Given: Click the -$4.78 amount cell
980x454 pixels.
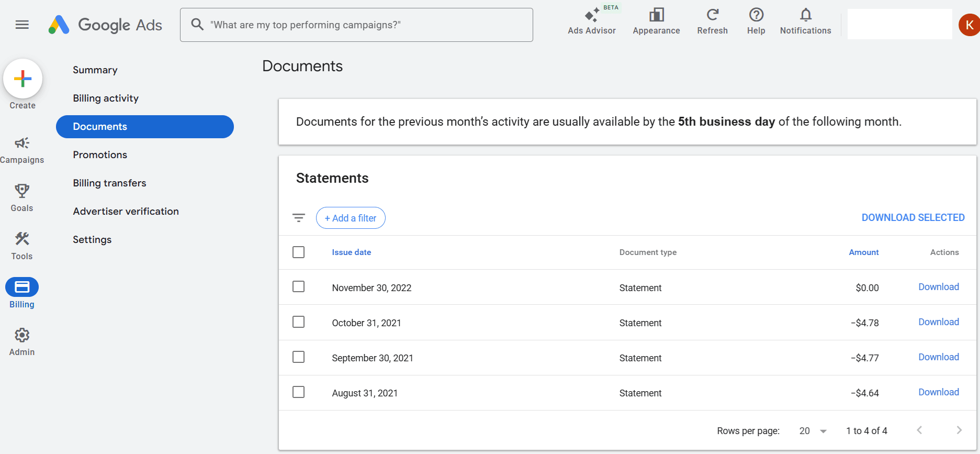Looking at the screenshot, I should coord(865,323).
